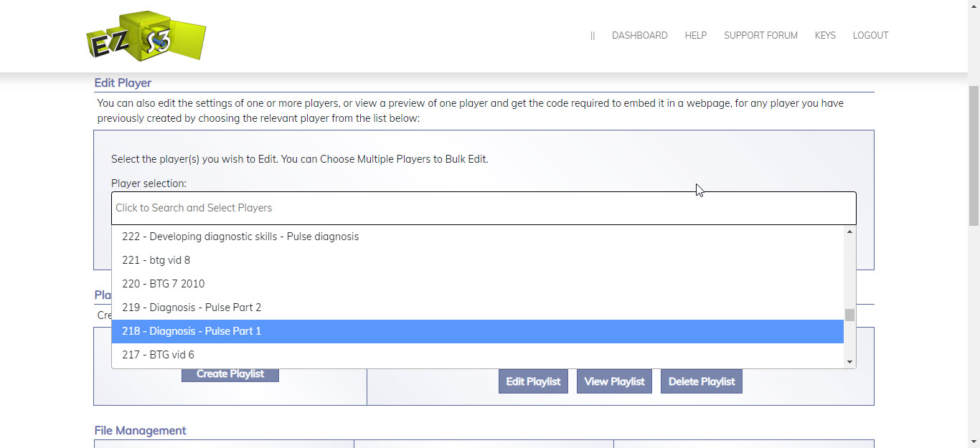Select player 220 - BTG 7 2010
Image resolution: width=980 pixels, height=448 pixels.
[478, 284]
